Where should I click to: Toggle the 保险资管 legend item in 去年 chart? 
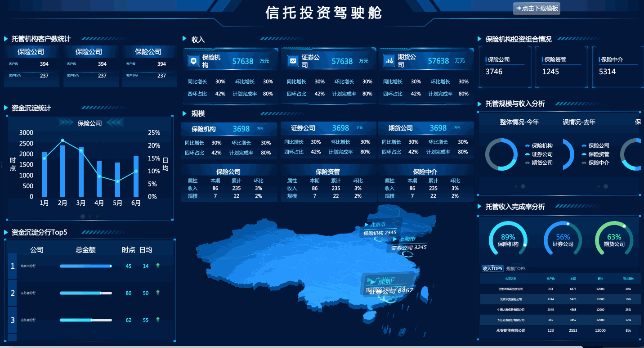point(595,154)
